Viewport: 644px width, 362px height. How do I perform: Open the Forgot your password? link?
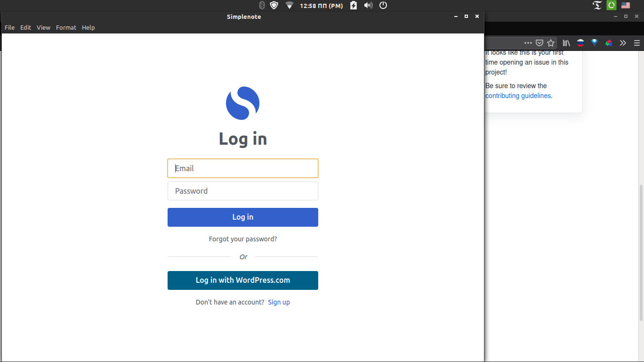tap(243, 239)
